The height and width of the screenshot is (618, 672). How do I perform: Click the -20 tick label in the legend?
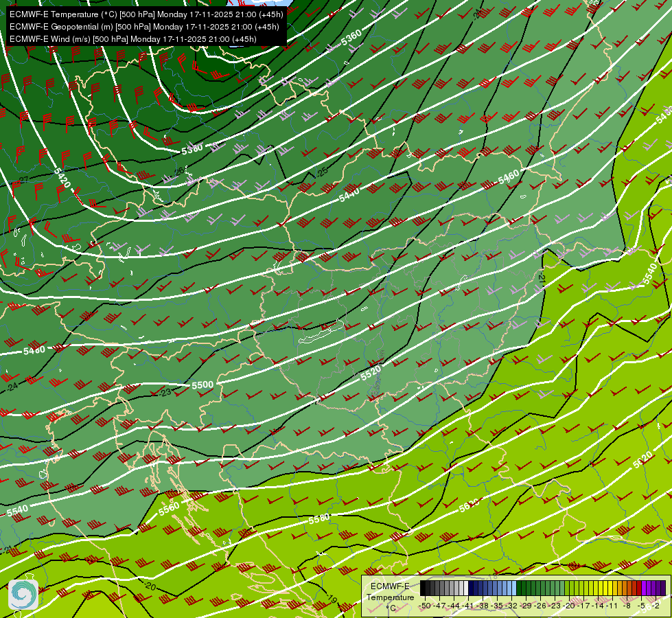coord(569,606)
